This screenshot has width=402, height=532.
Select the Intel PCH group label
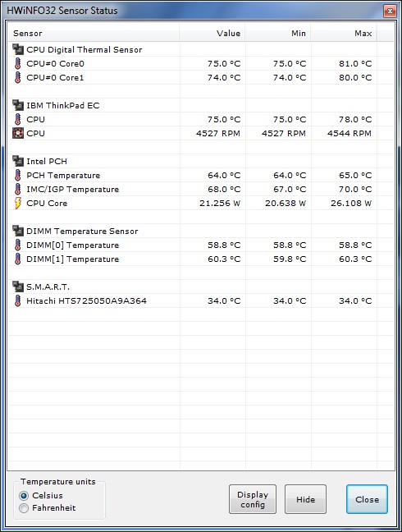[47, 162]
